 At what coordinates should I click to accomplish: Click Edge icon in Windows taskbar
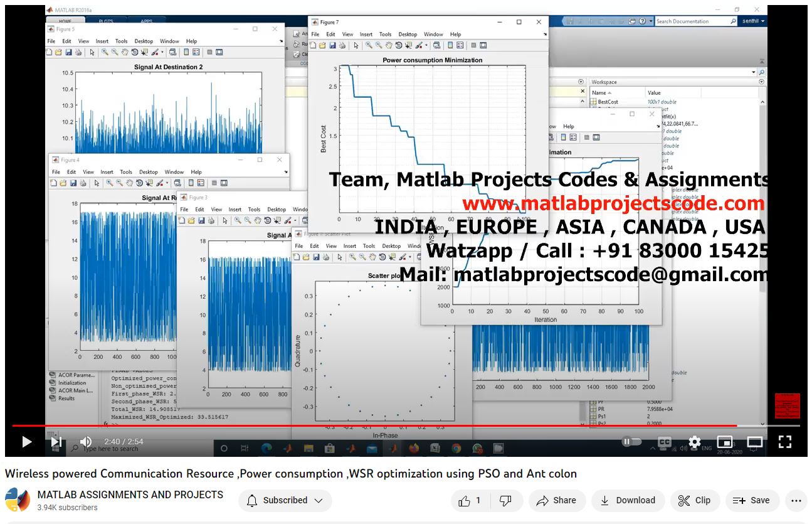[x=266, y=448]
